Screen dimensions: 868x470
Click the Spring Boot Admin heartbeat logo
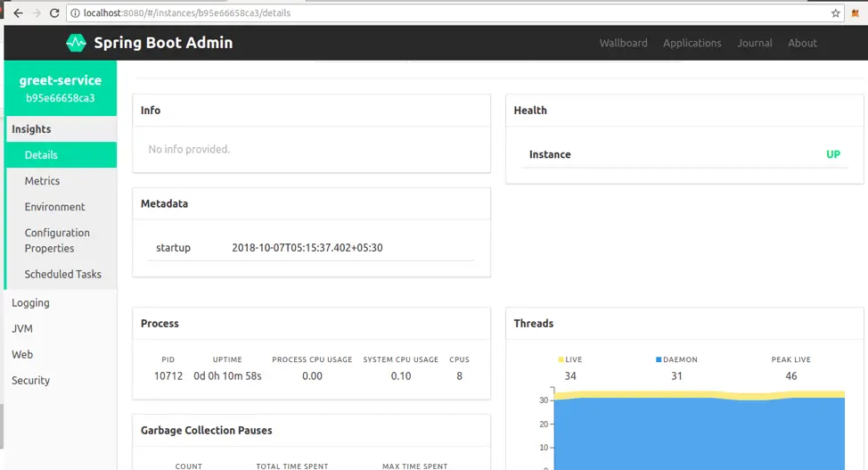coord(76,43)
